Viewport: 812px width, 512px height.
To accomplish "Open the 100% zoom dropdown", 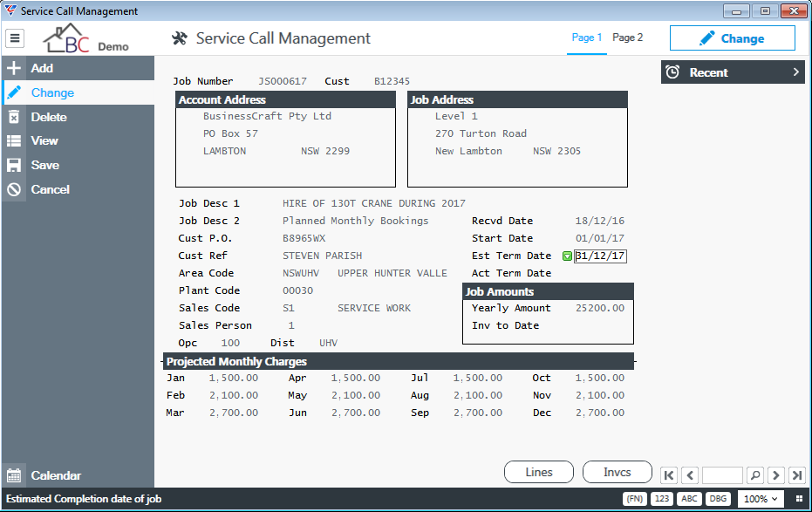I will (761, 499).
